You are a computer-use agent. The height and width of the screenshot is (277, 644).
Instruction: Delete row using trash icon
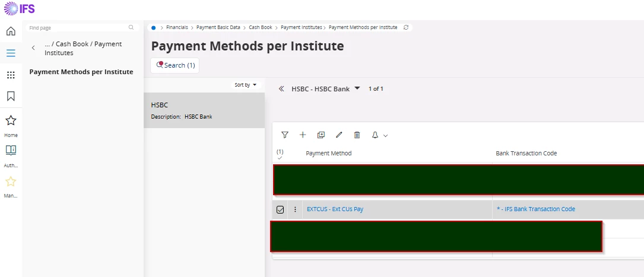point(357,135)
